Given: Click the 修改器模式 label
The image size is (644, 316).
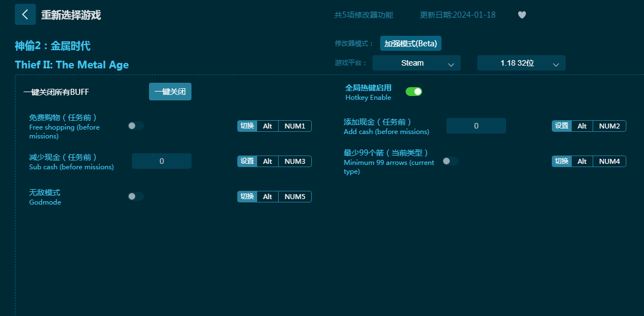Looking at the screenshot, I should point(354,44).
